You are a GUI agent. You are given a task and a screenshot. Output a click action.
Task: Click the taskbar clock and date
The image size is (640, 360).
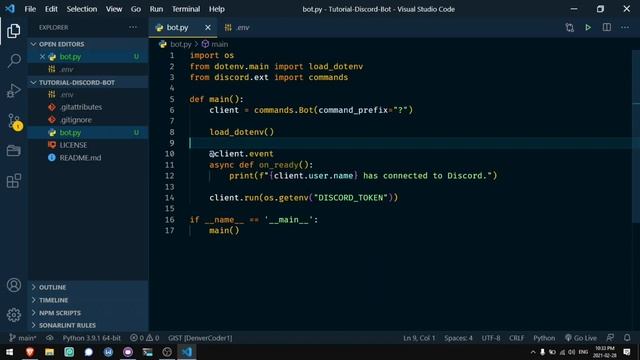[x=604, y=352]
